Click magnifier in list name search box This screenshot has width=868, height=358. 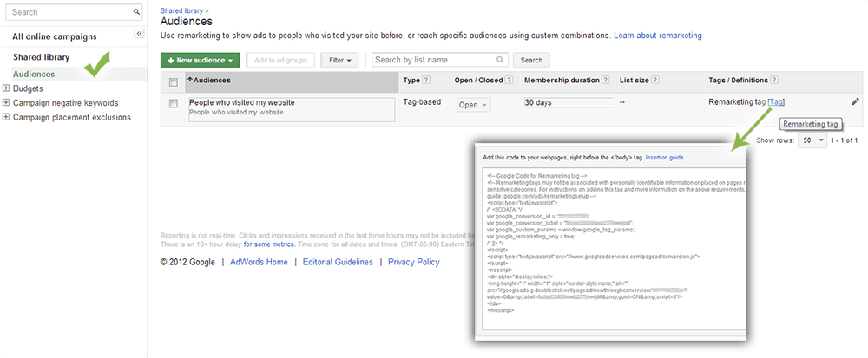click(x=501, y=60)
